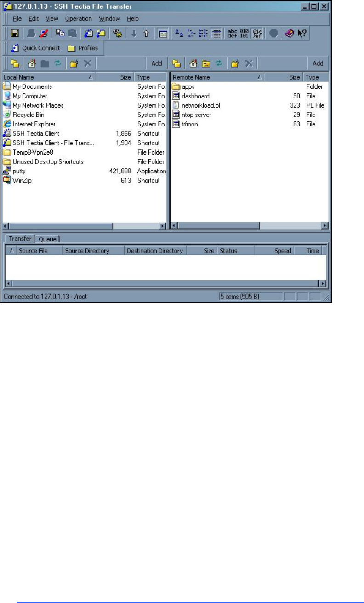Open the Help book icon
The image size is (364, 603).
290,34
